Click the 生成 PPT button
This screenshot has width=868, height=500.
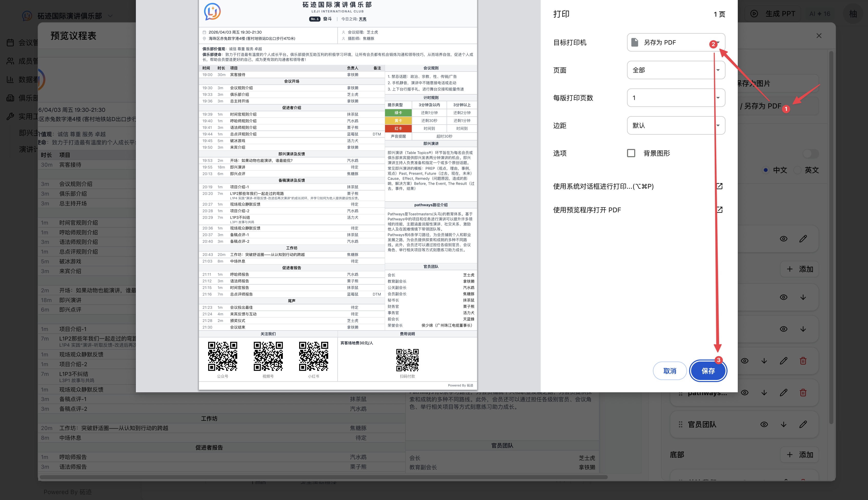pos(772,14)
